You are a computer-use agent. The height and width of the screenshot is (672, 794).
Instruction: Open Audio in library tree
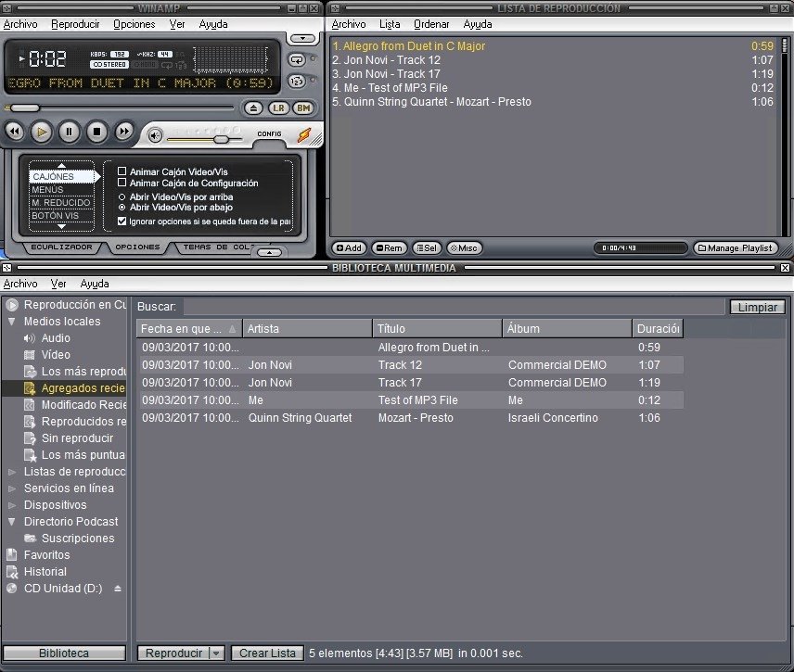(x=56, y=338)
